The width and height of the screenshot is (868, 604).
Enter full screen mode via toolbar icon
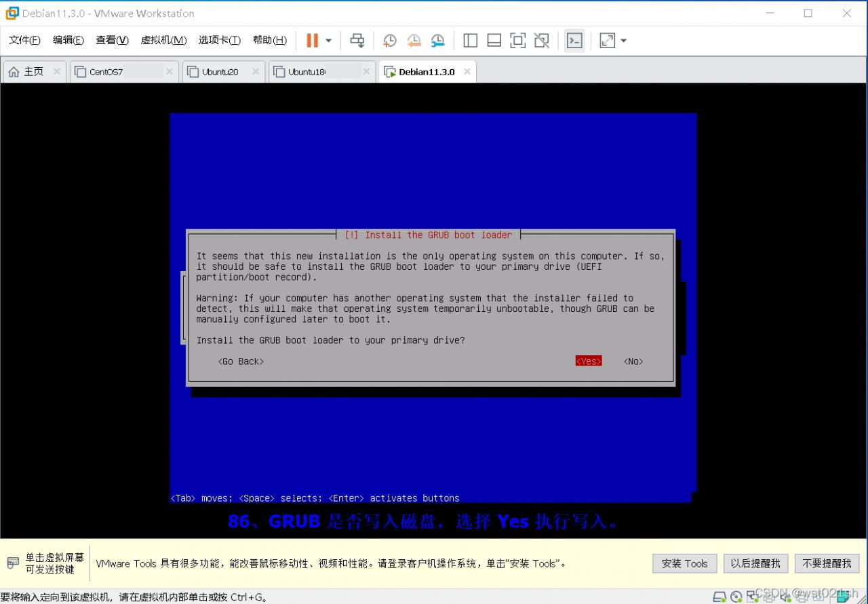518,41
